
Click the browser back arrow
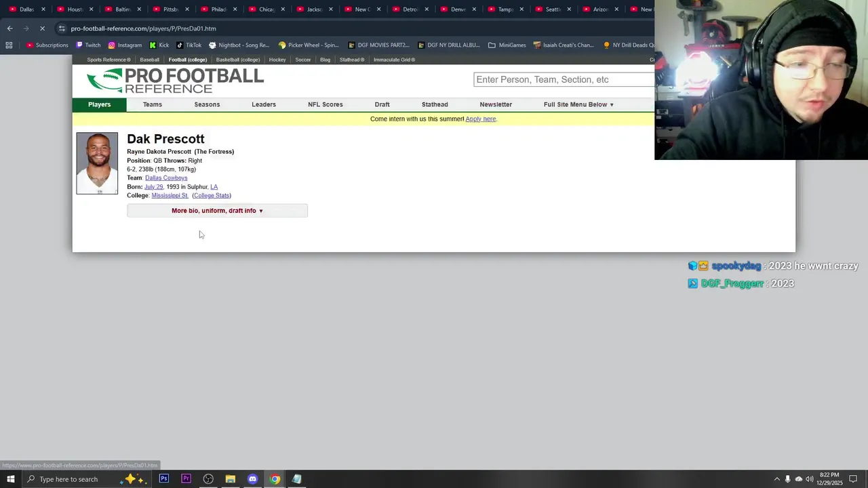click(x=10, y=28)
